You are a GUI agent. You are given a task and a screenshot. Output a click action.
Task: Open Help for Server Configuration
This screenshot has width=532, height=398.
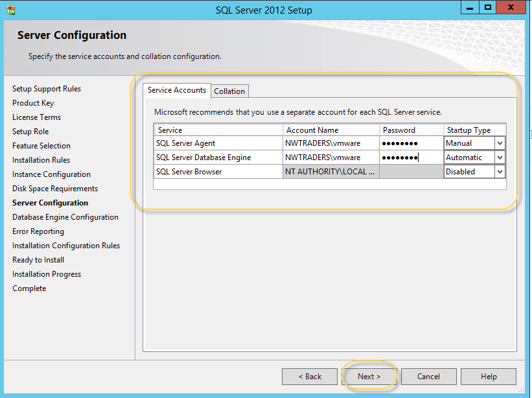pyautogui.click(x=489, y=377)
